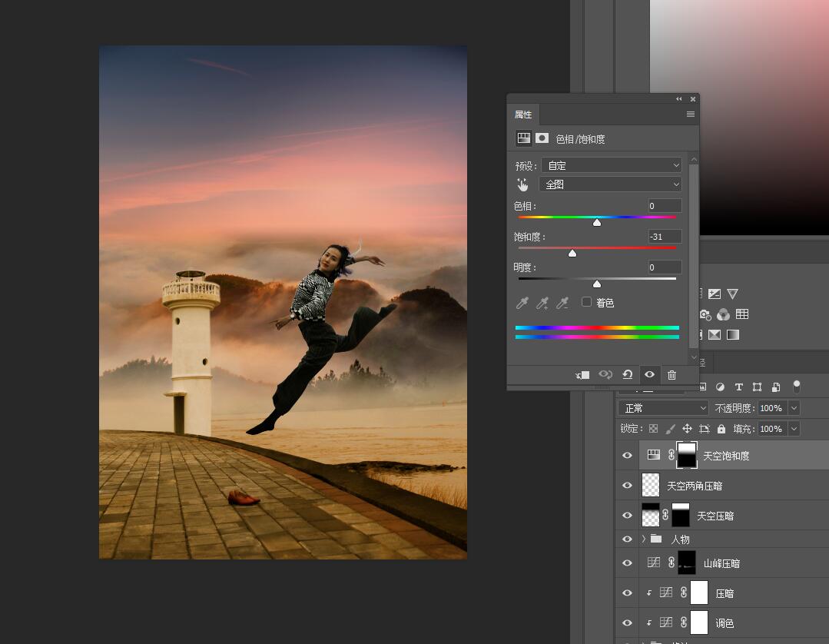Click the 不透明度 100% opacity field

tap(772, 408)
